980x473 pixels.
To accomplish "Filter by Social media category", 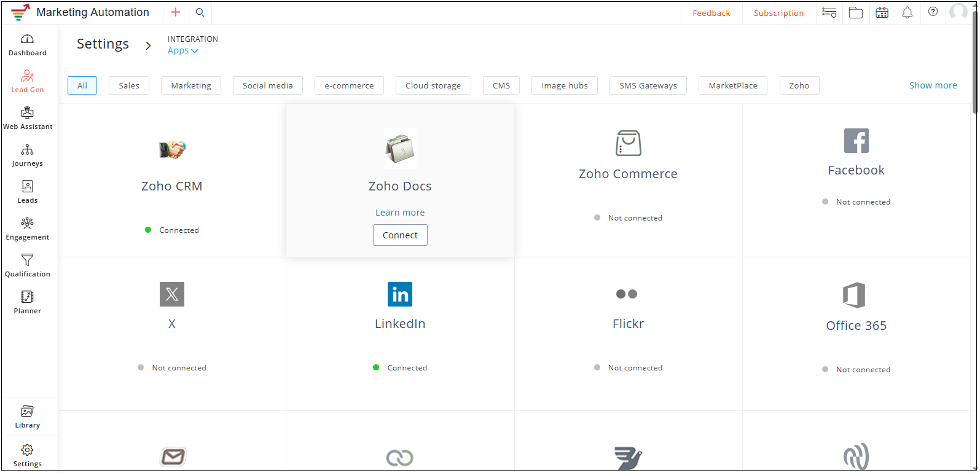I will (x=268, y=85).
